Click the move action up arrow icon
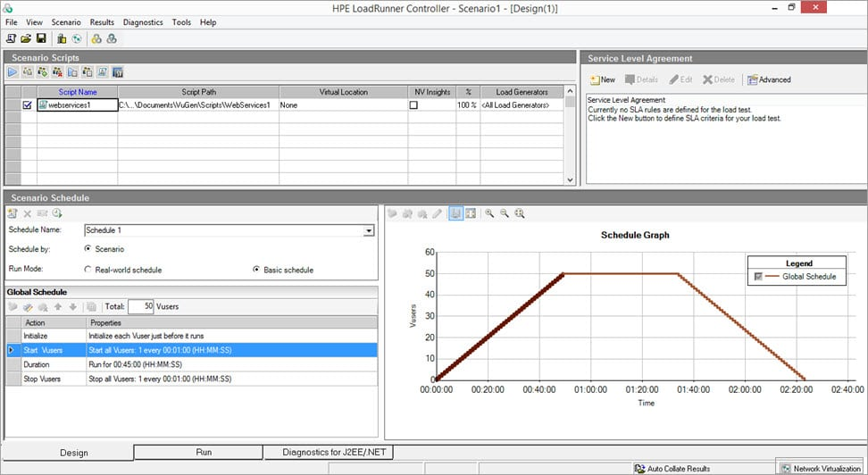Viewport: 868px width, 475px height. [57, 306]
